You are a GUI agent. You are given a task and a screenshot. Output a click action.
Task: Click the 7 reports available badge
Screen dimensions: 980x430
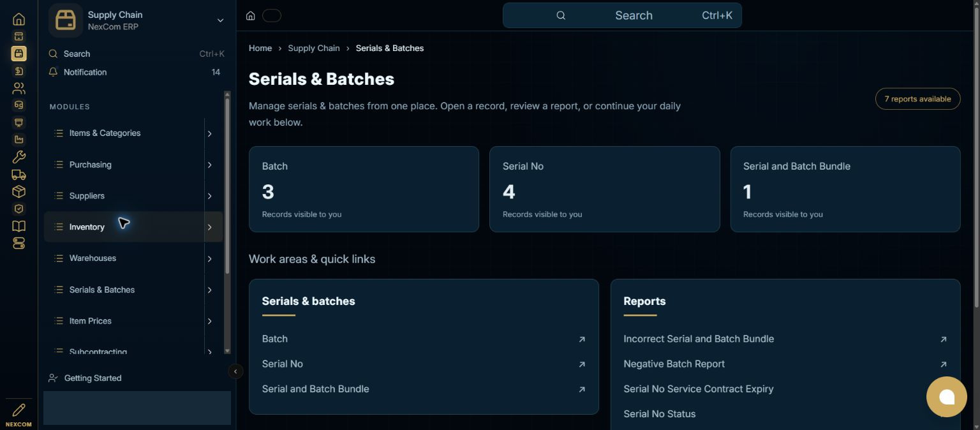click(x=917, y=99)
